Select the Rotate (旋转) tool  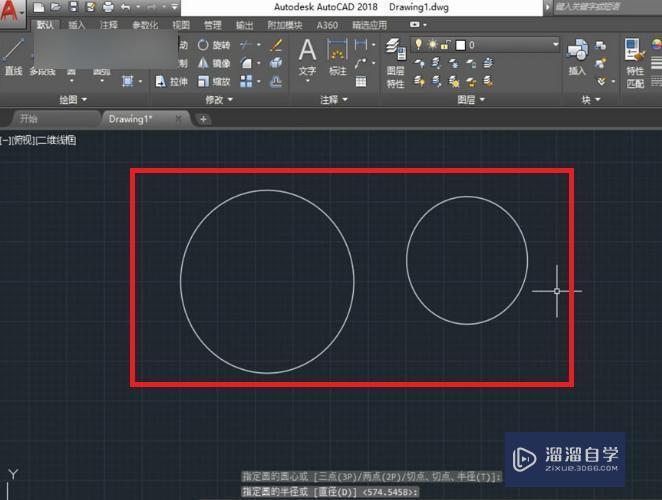pyautogui.click(x=214, y=45)
